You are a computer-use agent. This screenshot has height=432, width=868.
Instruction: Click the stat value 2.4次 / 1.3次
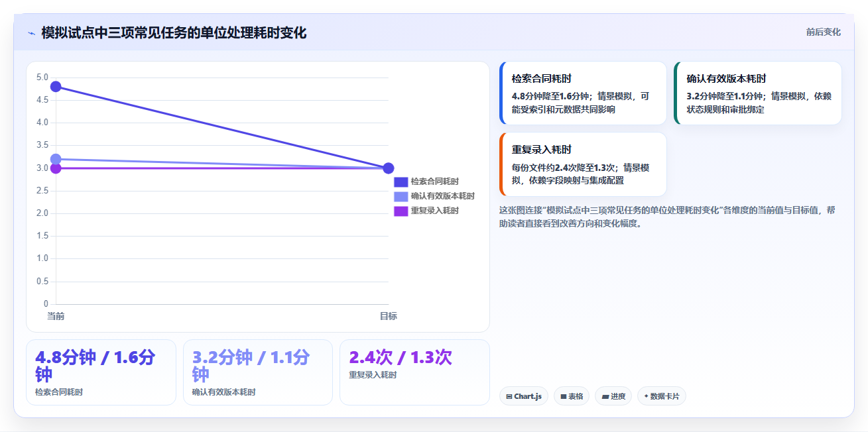(401, 358)
